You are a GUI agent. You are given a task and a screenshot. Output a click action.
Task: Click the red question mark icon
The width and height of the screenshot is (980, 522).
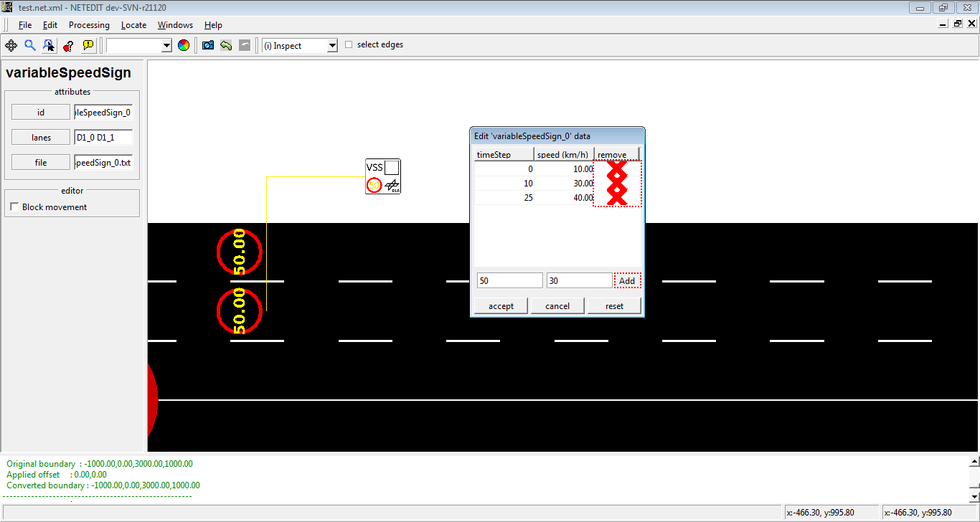pos(68,45)
